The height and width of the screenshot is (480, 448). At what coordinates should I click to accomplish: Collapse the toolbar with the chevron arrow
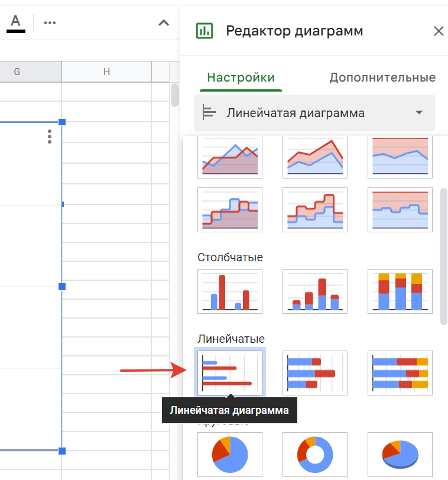[x=164, y=23]
